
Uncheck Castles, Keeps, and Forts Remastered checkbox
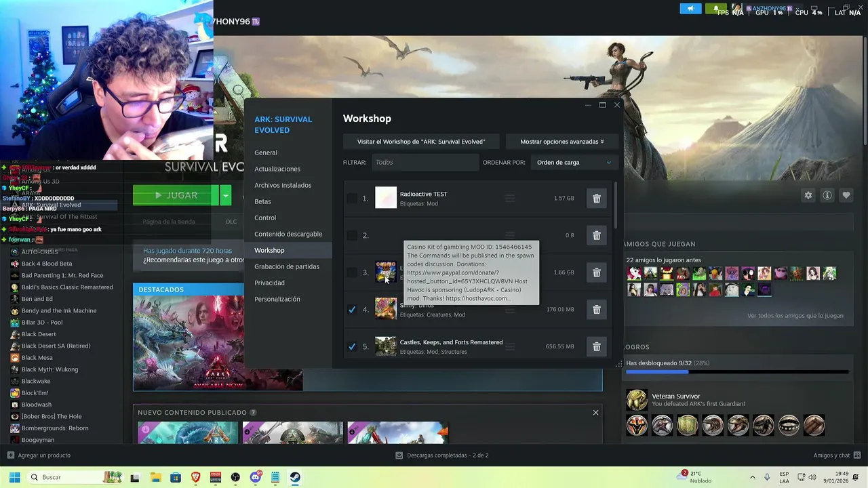pos(352,346)
